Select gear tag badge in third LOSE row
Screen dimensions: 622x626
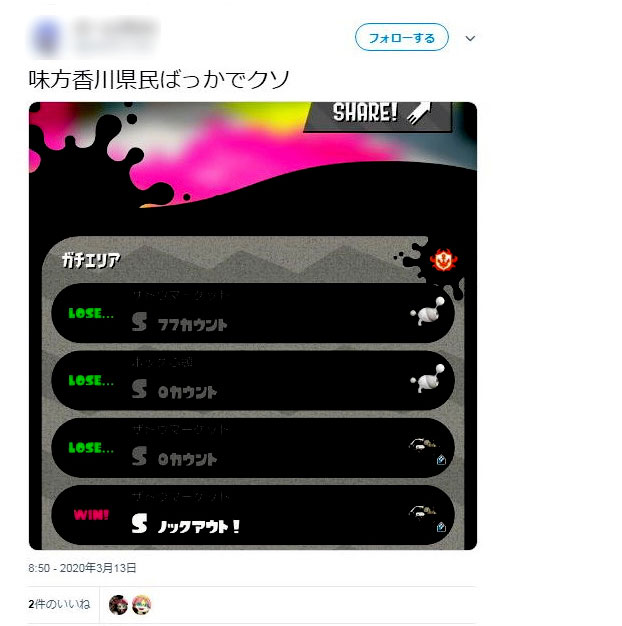441,460
